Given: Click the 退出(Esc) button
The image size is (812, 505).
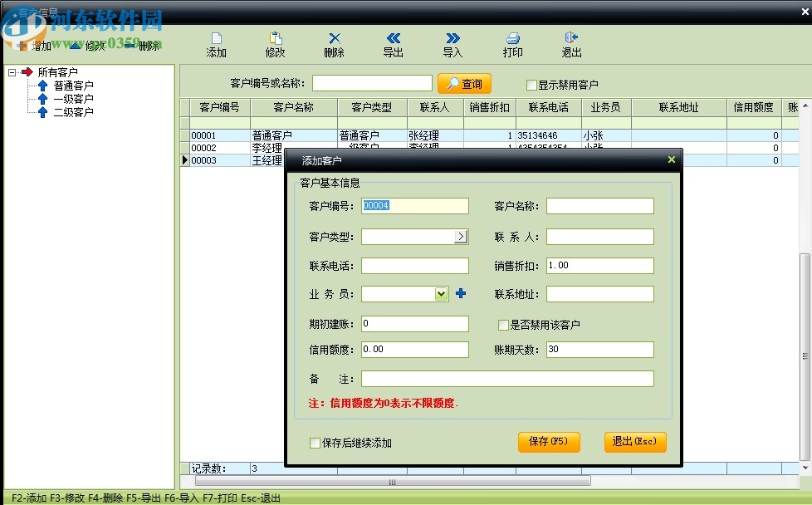Looking at the screenshot, I should pyautogui.click(x=635, y=443).
